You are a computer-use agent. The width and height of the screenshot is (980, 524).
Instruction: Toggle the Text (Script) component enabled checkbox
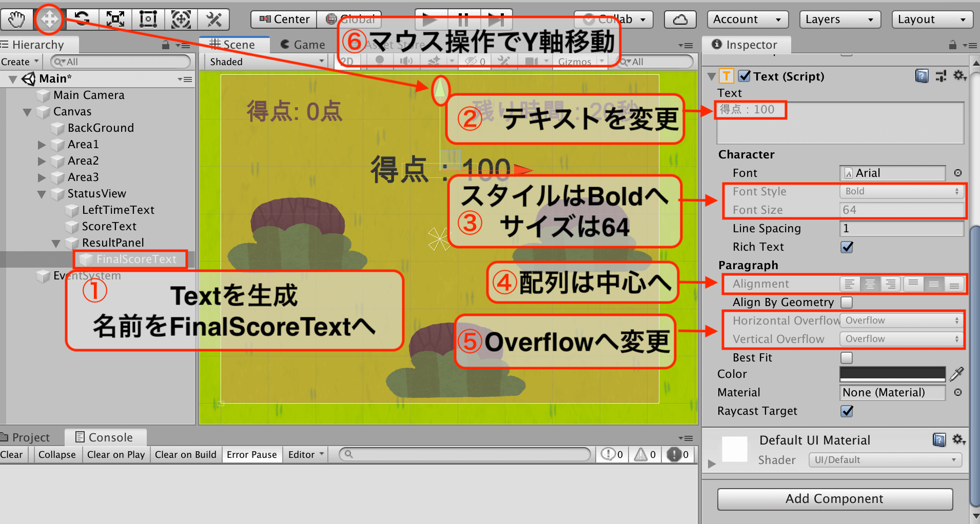(744, 76)
